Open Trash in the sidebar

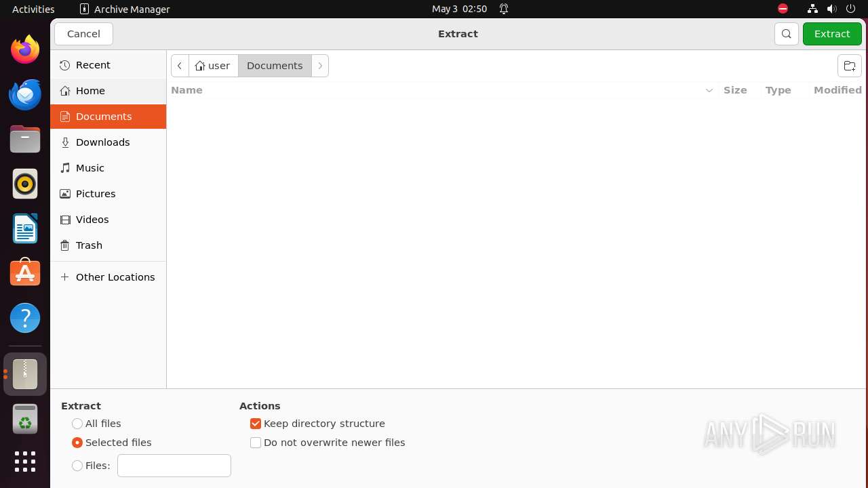point(108,245)
